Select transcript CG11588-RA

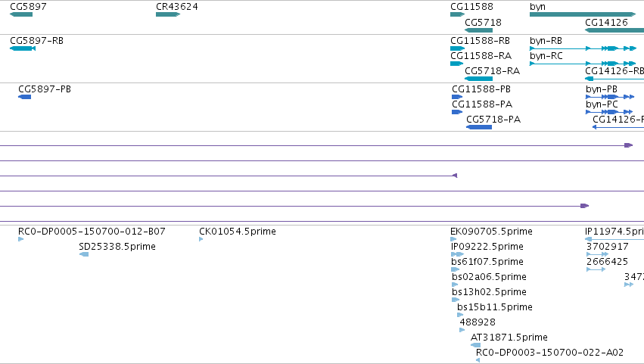point(457,64)
